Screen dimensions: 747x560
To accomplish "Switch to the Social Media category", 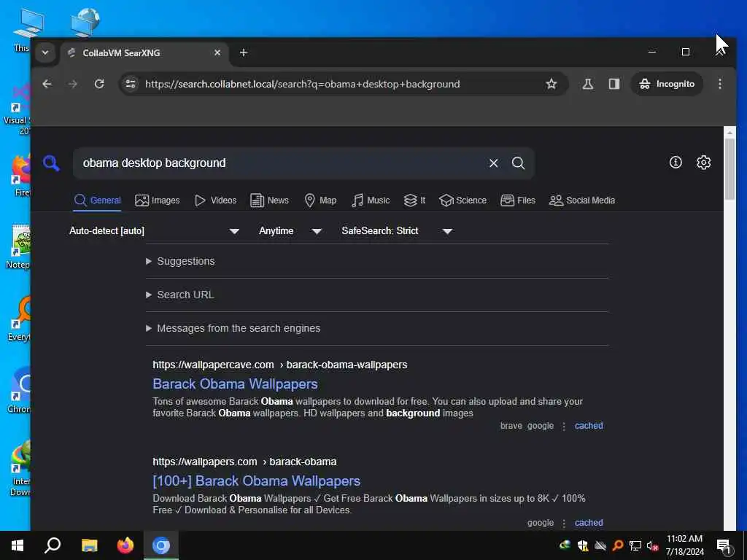I will coord(581,201).
